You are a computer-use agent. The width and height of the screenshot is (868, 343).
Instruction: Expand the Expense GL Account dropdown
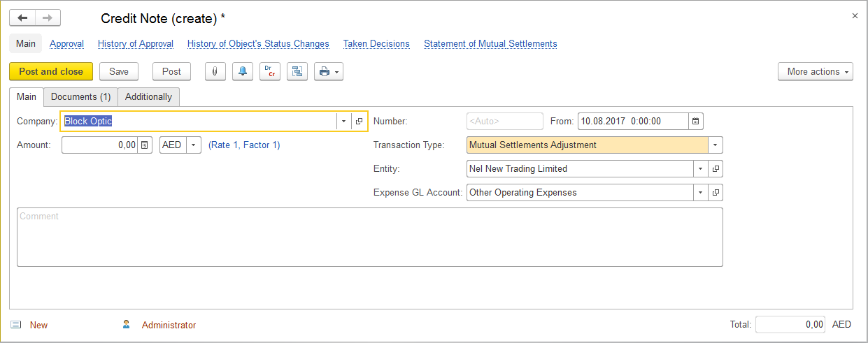[700, 193]
